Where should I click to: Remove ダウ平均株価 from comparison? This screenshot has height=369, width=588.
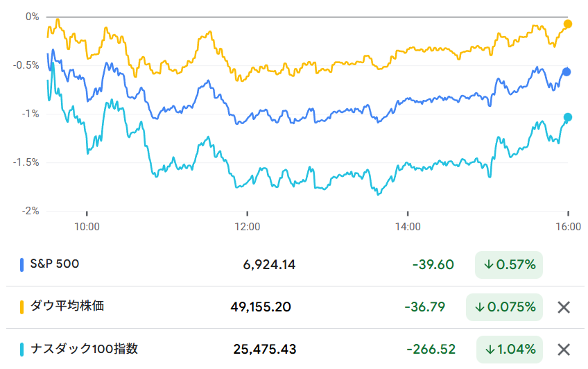pos(564,307)
